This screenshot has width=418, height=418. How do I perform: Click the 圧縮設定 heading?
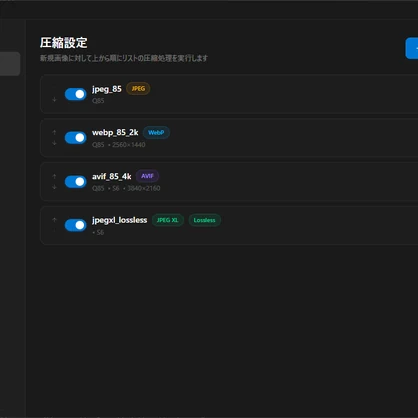[64, 43]
